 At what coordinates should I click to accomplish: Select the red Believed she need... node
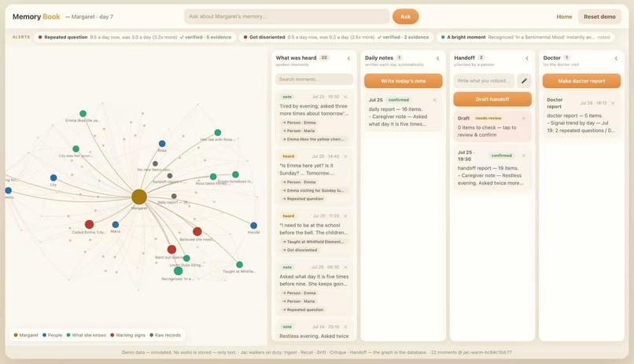click(197, 231)
